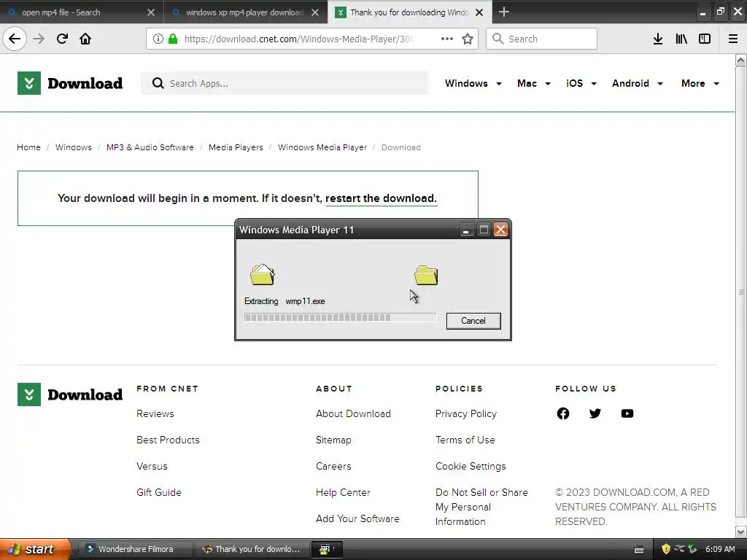
Task: Open Windows Media Player breadcrumb link
Action: coord(322,147)
